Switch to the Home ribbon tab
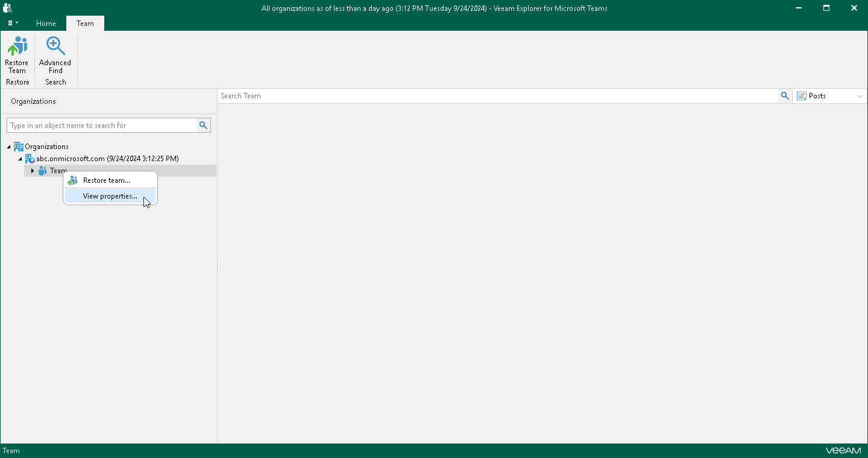868x458 pixels. point(46,24)
